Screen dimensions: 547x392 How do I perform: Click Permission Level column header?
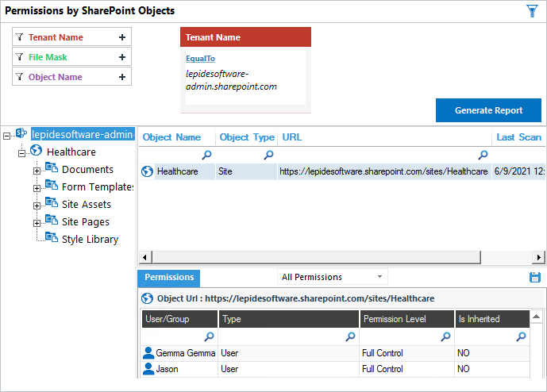[407, 319]
